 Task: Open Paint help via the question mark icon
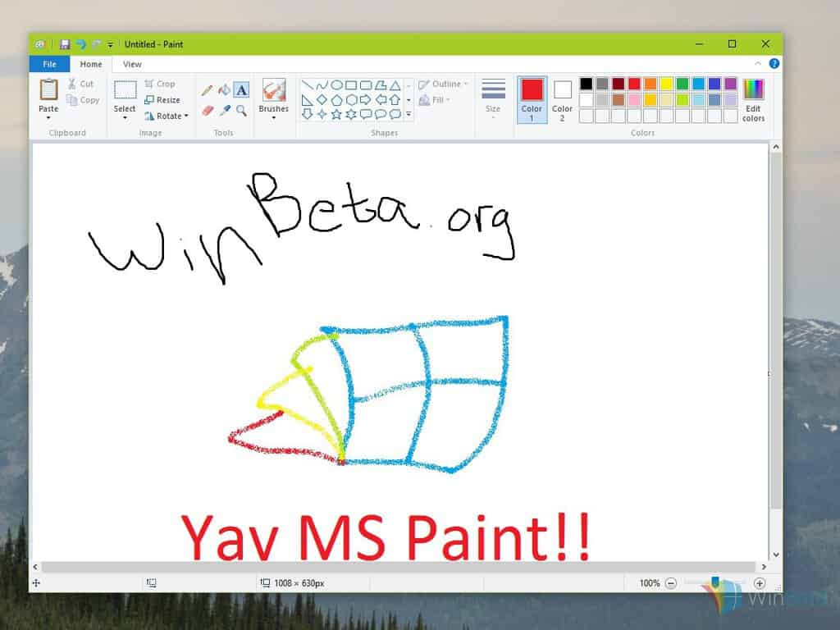pyautogui.click(x=774, y=64)
